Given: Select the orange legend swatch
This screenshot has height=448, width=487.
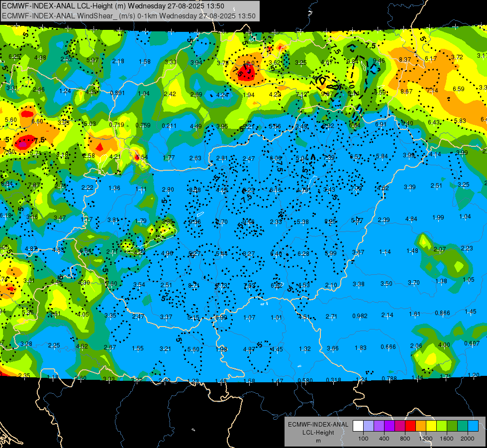Looking at the screenshot, I should pyautogui.click(x=421, y=426).
